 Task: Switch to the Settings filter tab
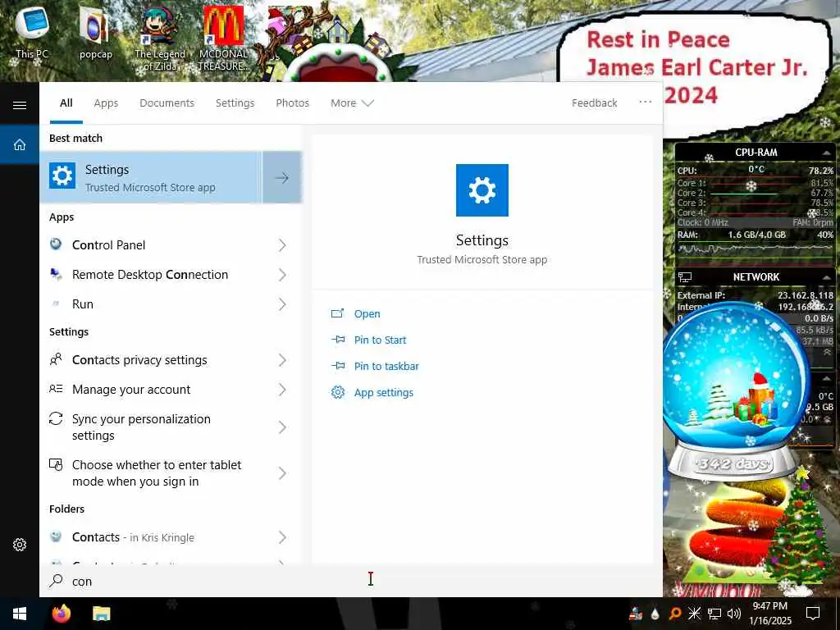coord(235,103)
